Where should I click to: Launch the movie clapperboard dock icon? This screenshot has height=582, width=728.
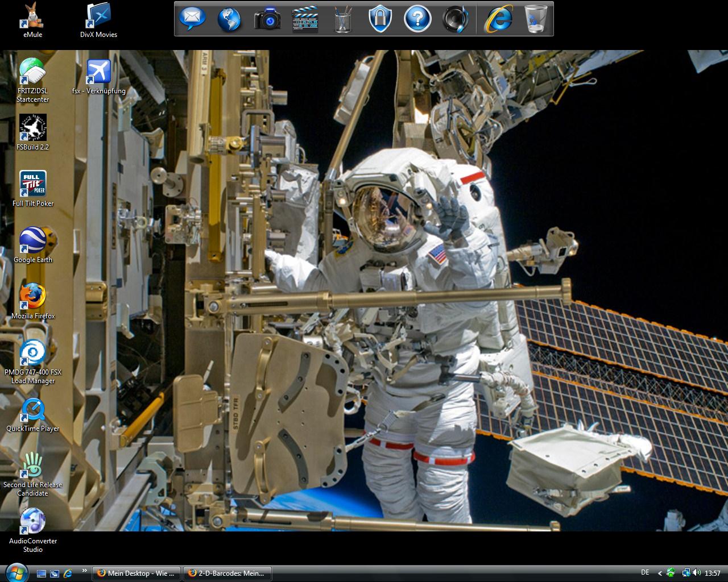tap(305, 19)
